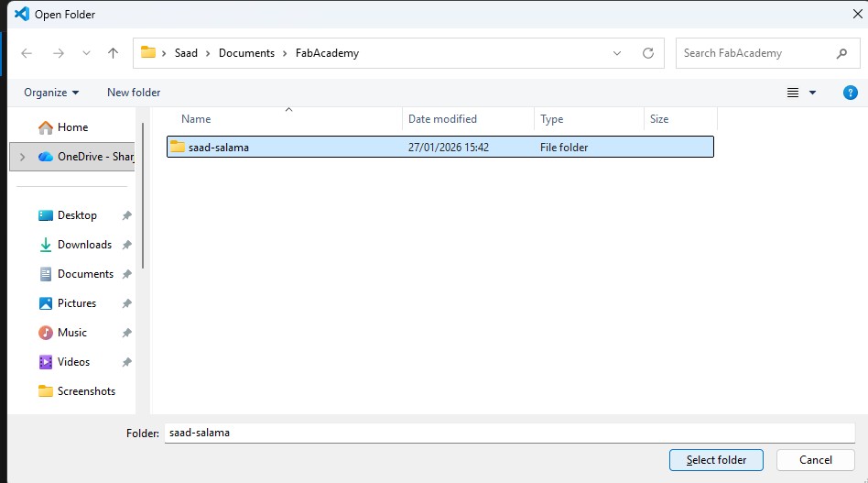
Task: Click the navigation pane scrollbar
Action: coord(143,196)
